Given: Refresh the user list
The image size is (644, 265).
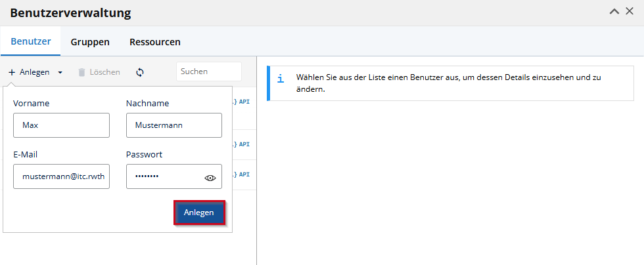Looking at the screenshot, I should coord(140,72).
